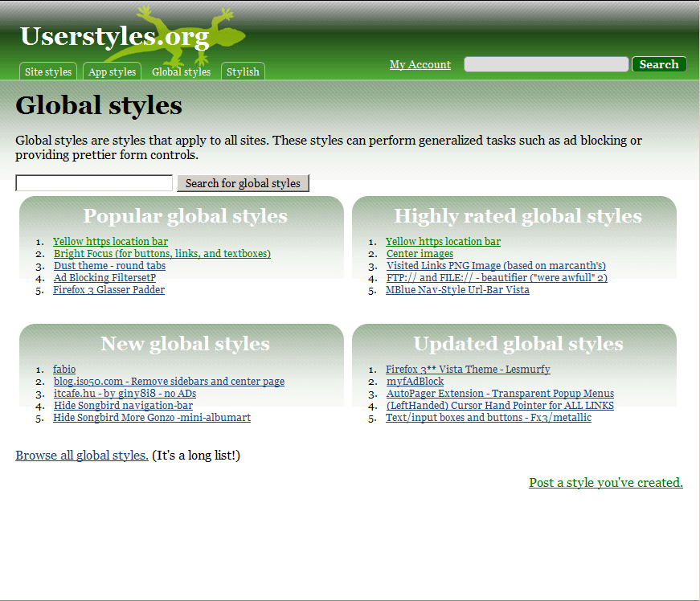Image resolution: width=700 pixels, height=601 pixels.
Task: Open Hide Songbird navigation-bar link
Action: (124, 406)
